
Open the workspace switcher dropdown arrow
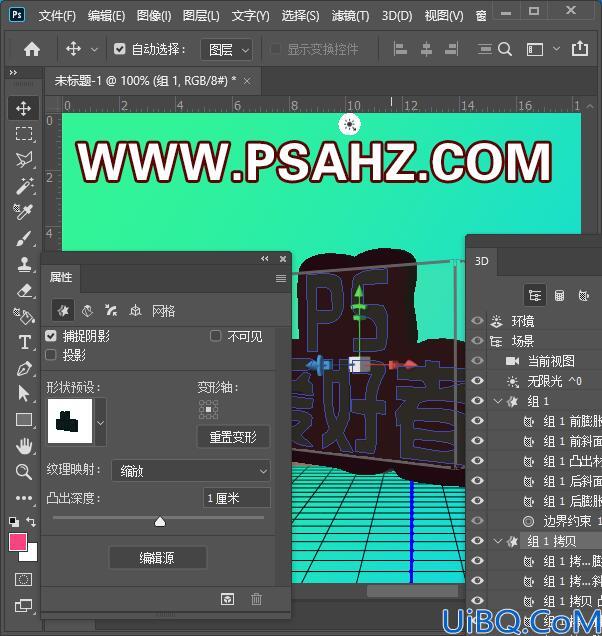pyautogui.click(x=556, y=49)
